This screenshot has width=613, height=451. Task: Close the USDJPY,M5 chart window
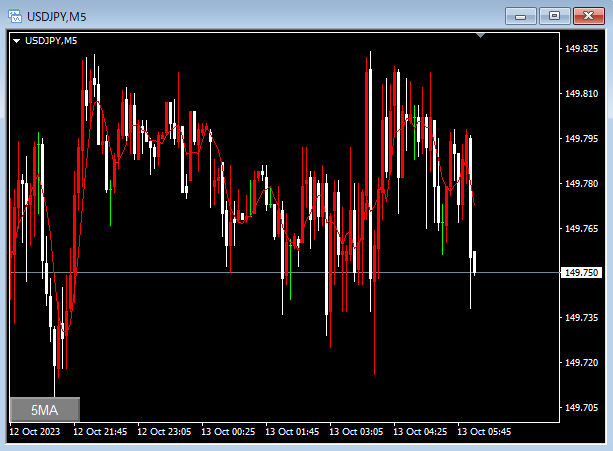point(589,16)
